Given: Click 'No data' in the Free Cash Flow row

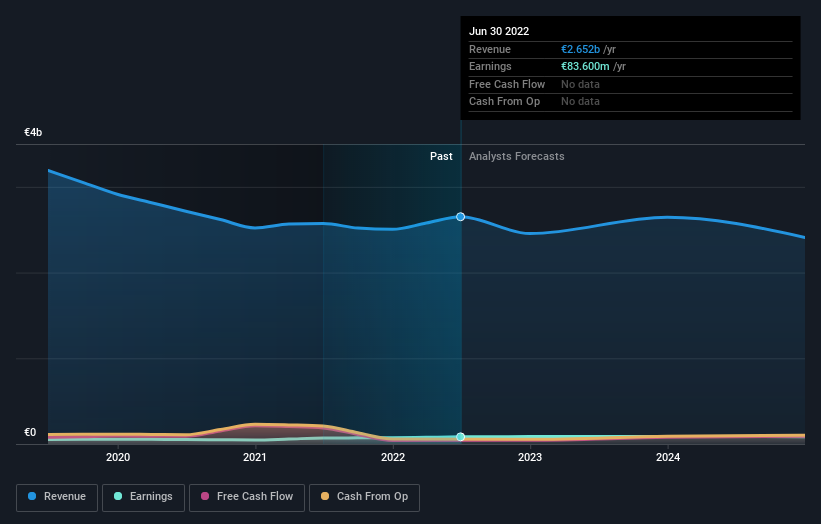Looking at the screenshot, I should tap(580, 84).
